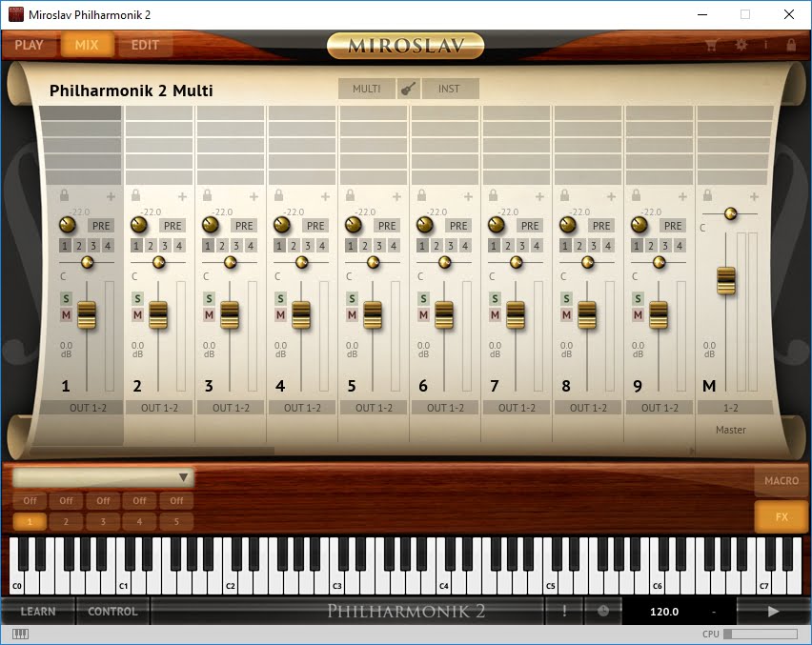The height and width of the screenshot is (645, 812).
Task: Click the channel 1 volume fader
Action: coord(87,314)
